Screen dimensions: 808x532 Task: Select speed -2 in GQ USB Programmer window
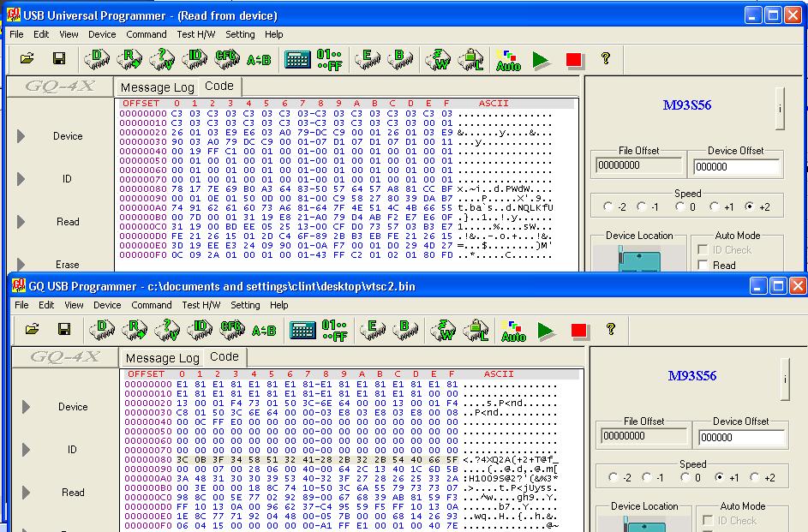click(613, 477)
